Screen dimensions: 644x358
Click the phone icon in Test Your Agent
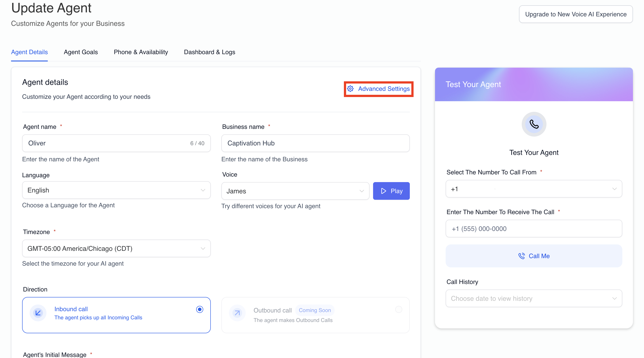coord(534,124)
